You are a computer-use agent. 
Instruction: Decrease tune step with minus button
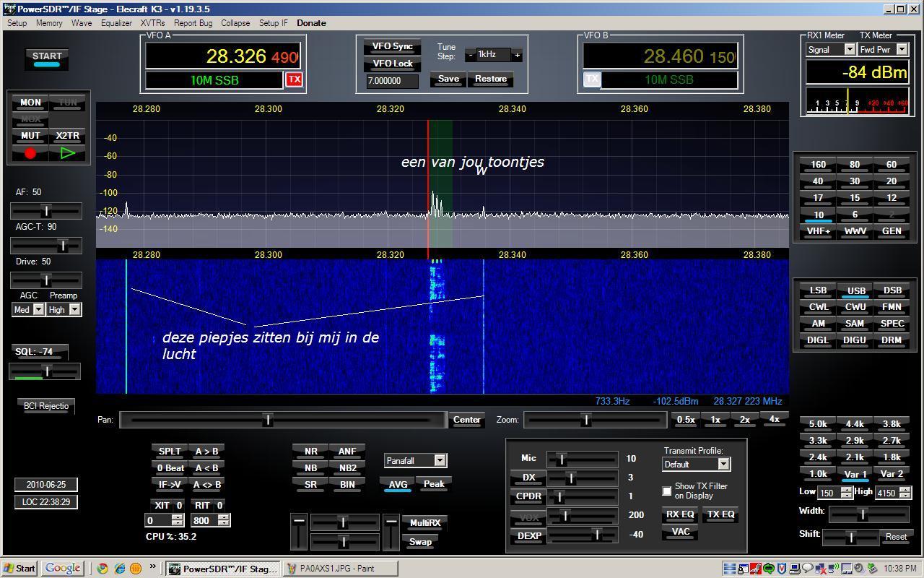pyautogui.click(x=471, y=55)
